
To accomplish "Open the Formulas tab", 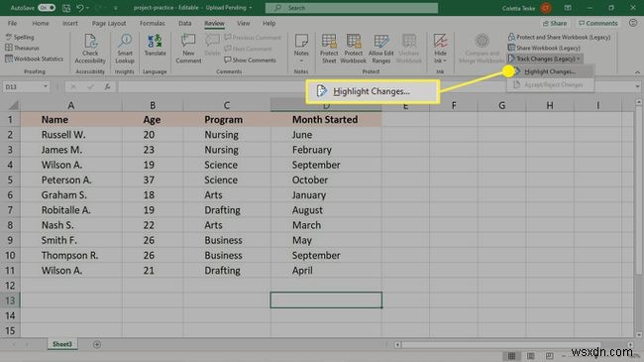I will point(152,24).
